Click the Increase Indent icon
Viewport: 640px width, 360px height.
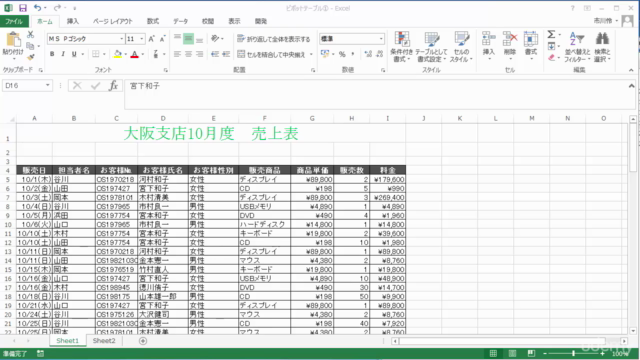pos(226,54)
